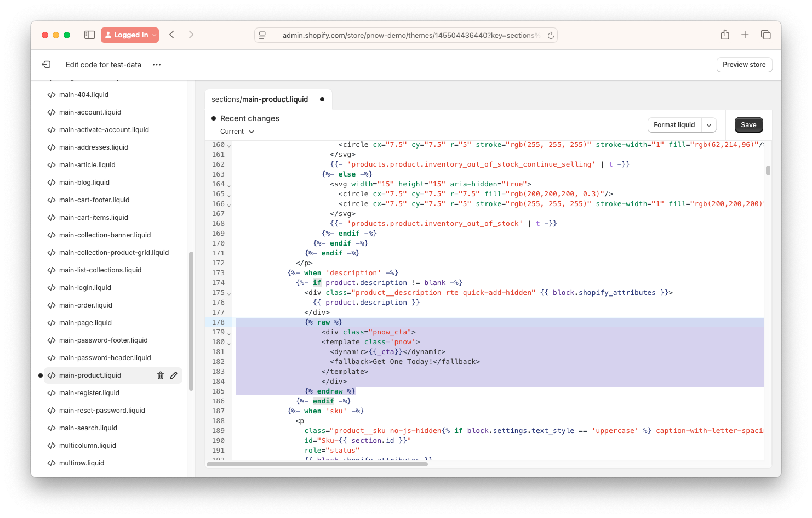Open main-addresses.liquid file
The width and height of the screenshot is (812, 518).
tap(94, 147)
